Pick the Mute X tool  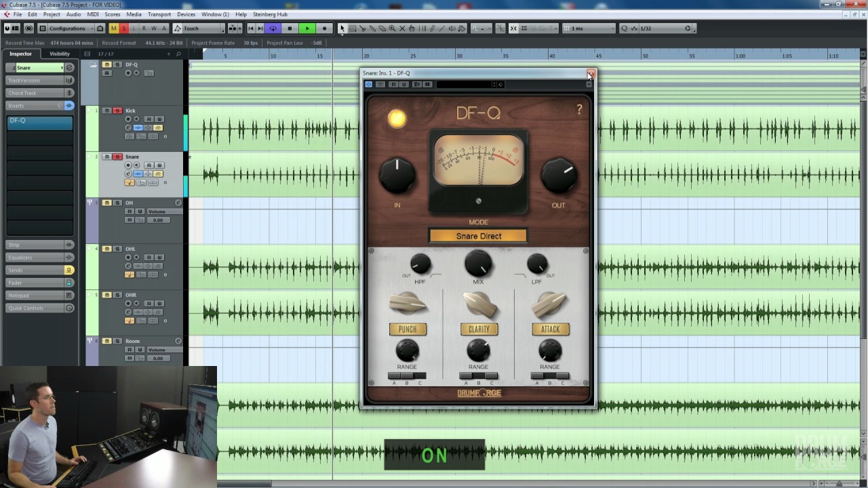point(402,28)
